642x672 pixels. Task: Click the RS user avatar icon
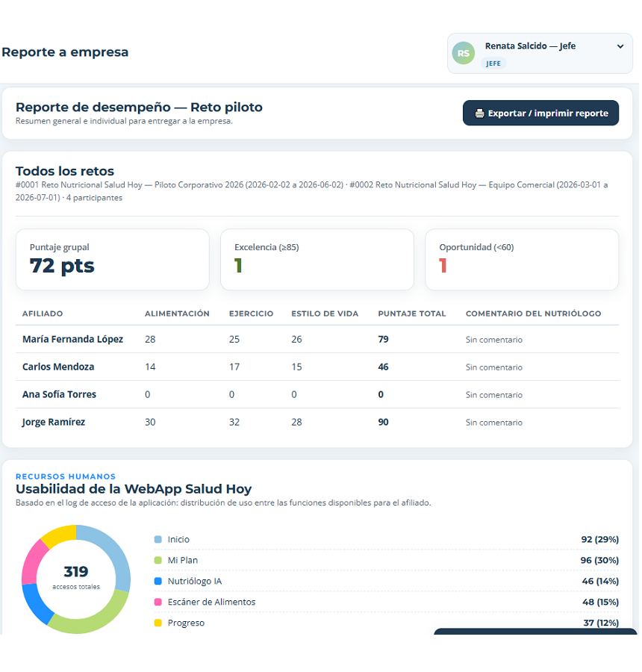click(x=464, y=53)
